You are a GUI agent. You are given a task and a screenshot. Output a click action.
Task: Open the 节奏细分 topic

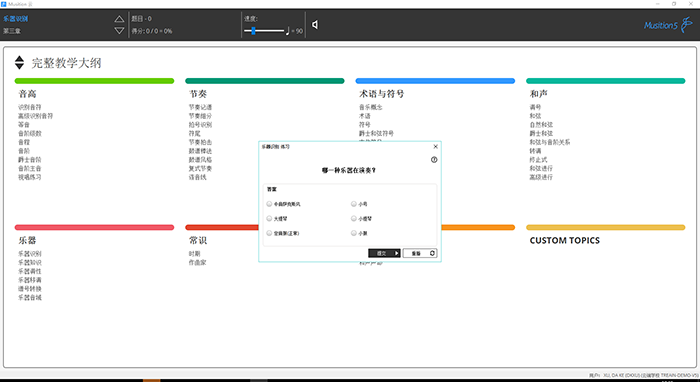(x=200, y=116)
